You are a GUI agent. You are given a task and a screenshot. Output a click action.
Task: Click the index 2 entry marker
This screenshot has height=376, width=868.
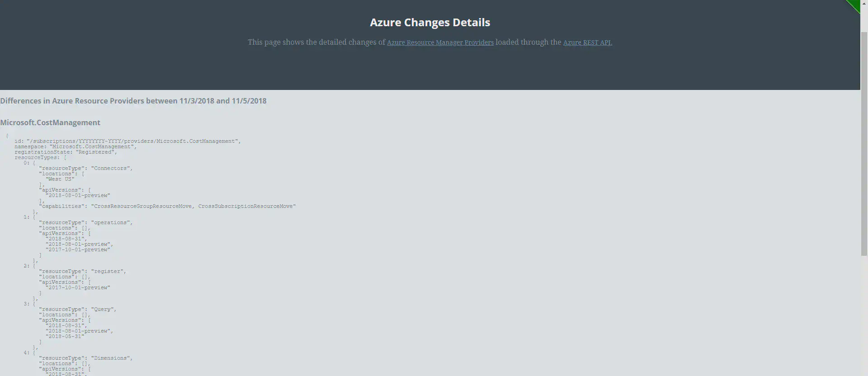pyautogui.click(x=27, y=266)
